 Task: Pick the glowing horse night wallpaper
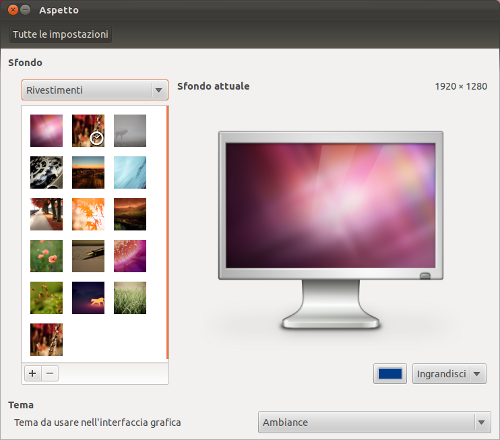pos(88,298)
